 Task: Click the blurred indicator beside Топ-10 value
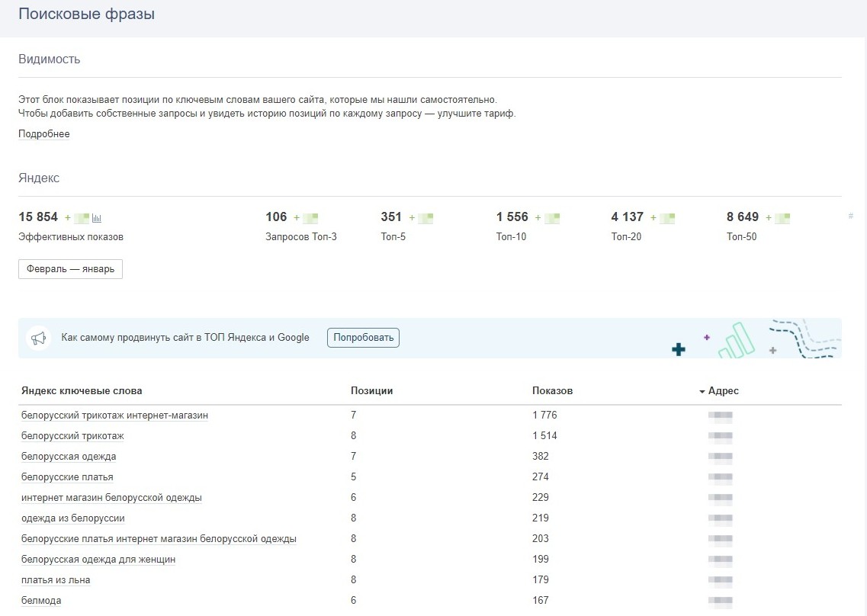(x=552, y=218)
